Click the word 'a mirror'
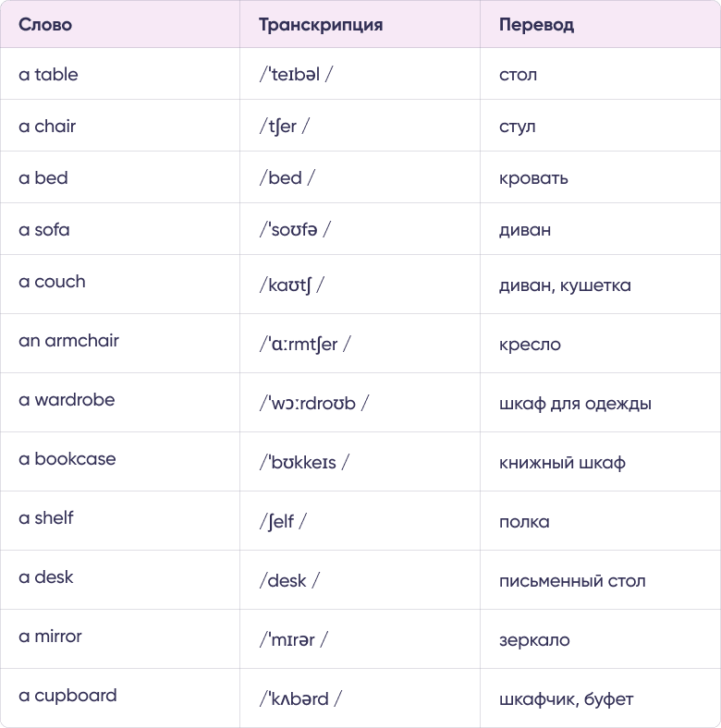721x728 pixels. (50, 636)
